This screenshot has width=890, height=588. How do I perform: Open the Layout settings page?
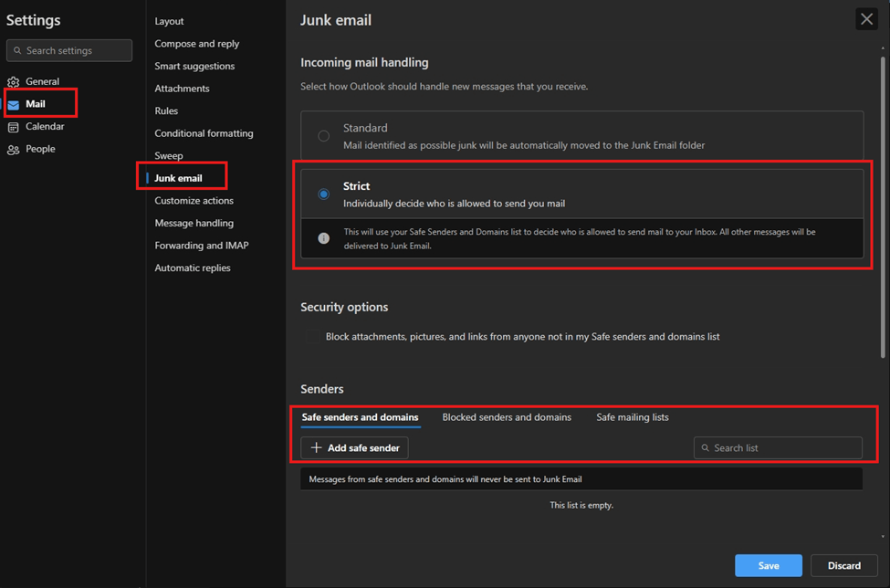(169, 21)
